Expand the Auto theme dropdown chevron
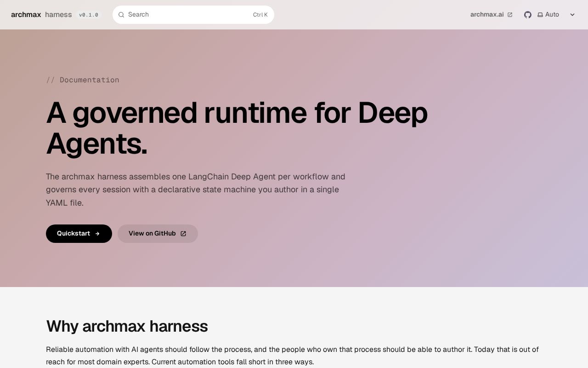The width and height of the screenshot is (588, 368). click(572, 15)
